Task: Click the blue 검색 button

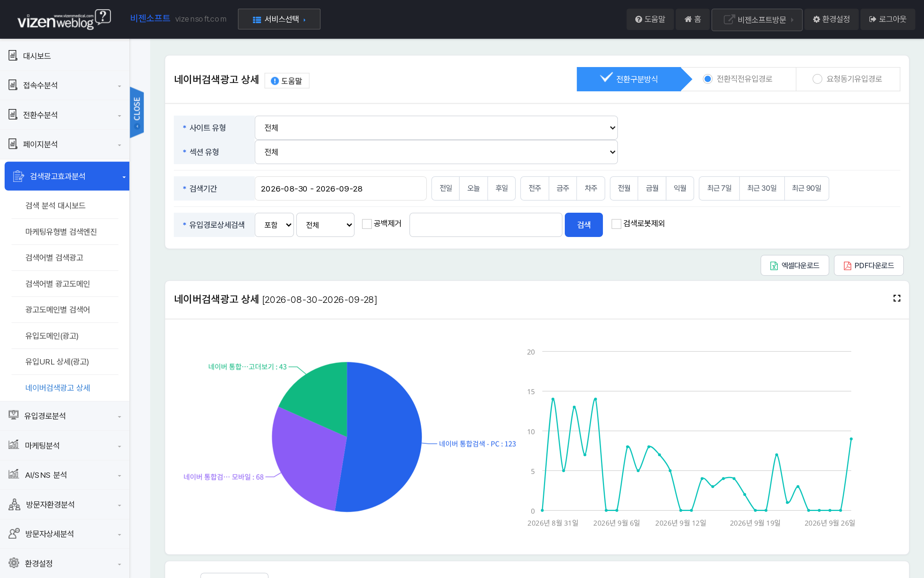Action: (584, 225)
